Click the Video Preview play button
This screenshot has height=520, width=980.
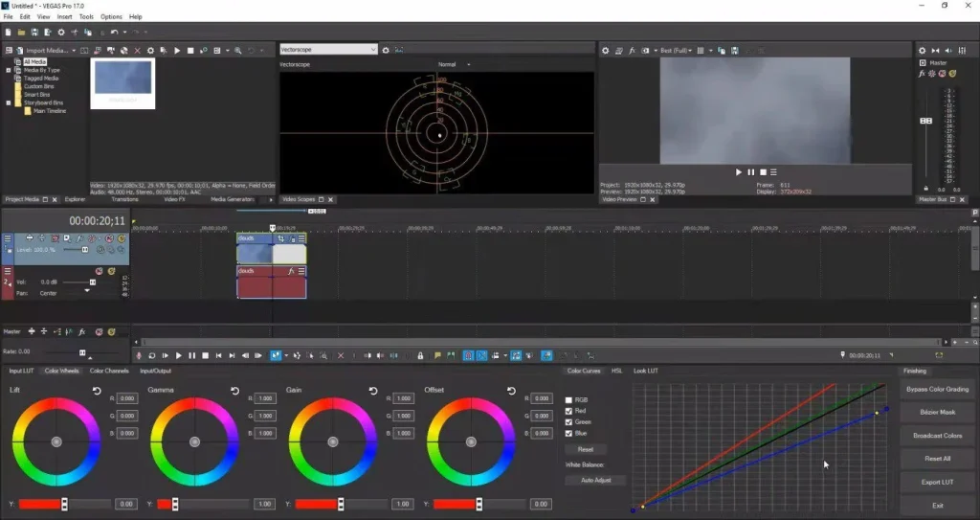click(739, 172)
